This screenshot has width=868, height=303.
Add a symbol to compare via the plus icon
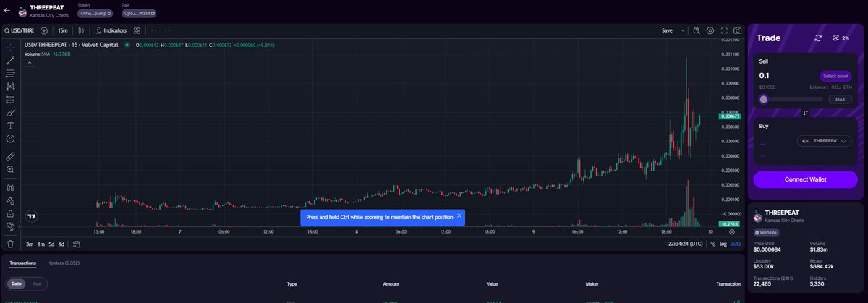tap(44, 30)
